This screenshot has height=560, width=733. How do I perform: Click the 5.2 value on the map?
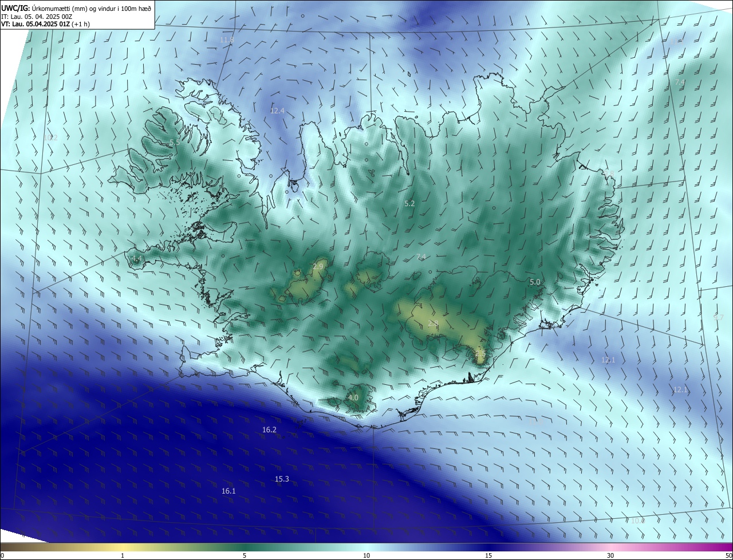coord(409,203)
